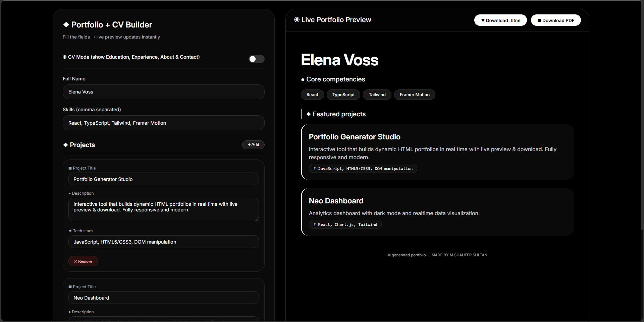This screenshot has width=644, height=322.
Task: Remove the Portfolio Generator Studio project
Action: (83, 261)
